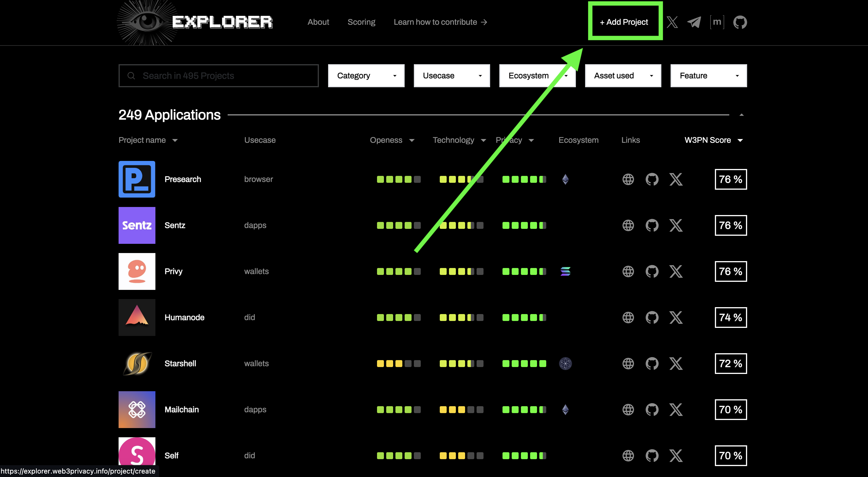Open Starshell website globe icon

coord(628,363)
